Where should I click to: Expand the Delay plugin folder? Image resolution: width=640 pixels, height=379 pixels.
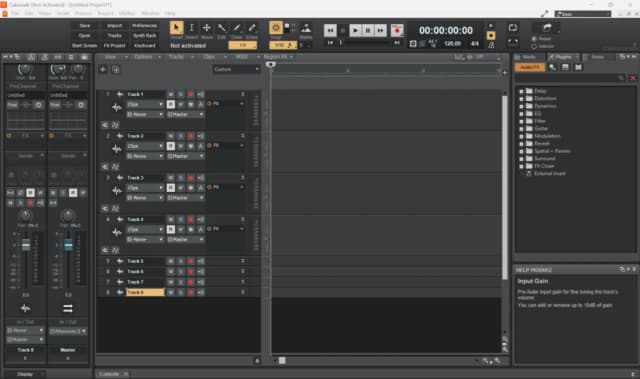(521, 91)
